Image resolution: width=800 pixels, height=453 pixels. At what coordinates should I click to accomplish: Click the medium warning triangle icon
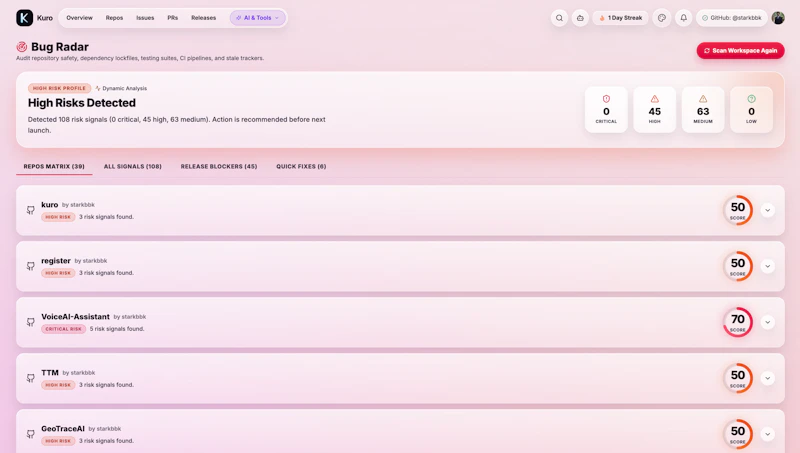coord(703,99)
